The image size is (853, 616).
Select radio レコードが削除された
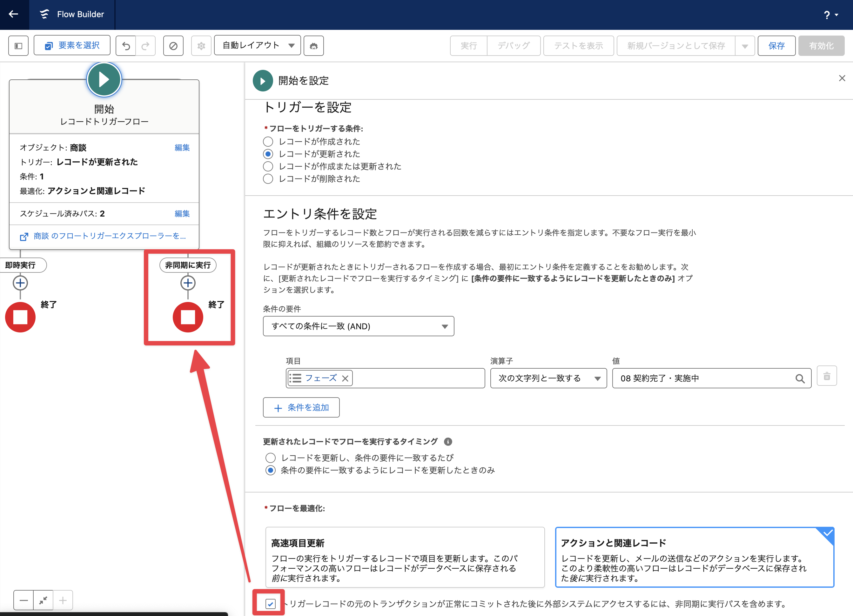268,179
